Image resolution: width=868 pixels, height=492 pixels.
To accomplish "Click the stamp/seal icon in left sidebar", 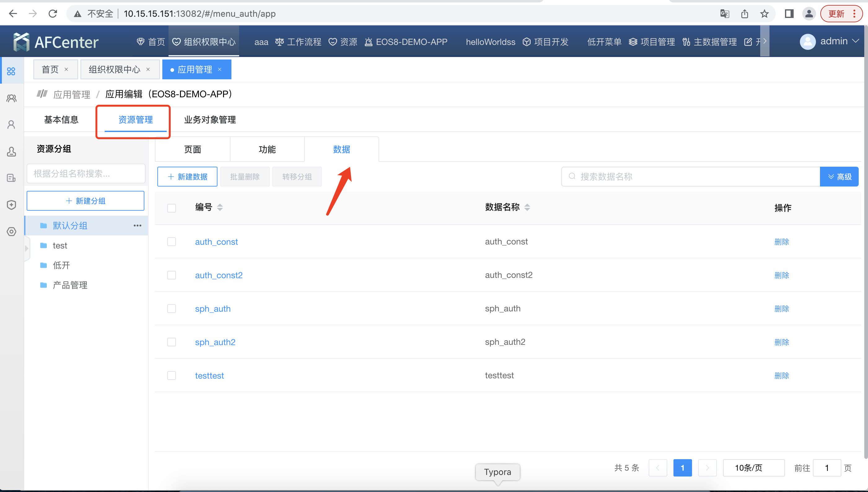I will tap(11, 152).
